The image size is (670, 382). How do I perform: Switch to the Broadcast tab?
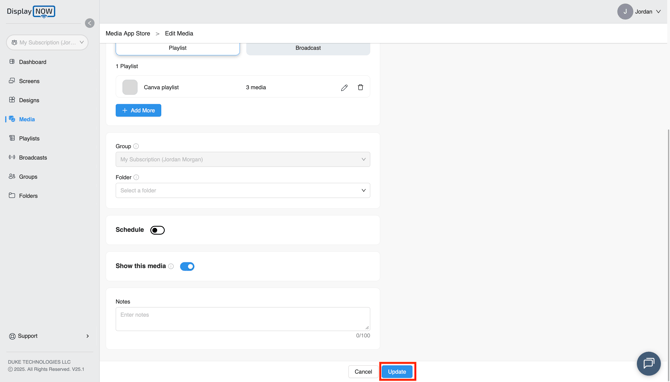(308, 48)
